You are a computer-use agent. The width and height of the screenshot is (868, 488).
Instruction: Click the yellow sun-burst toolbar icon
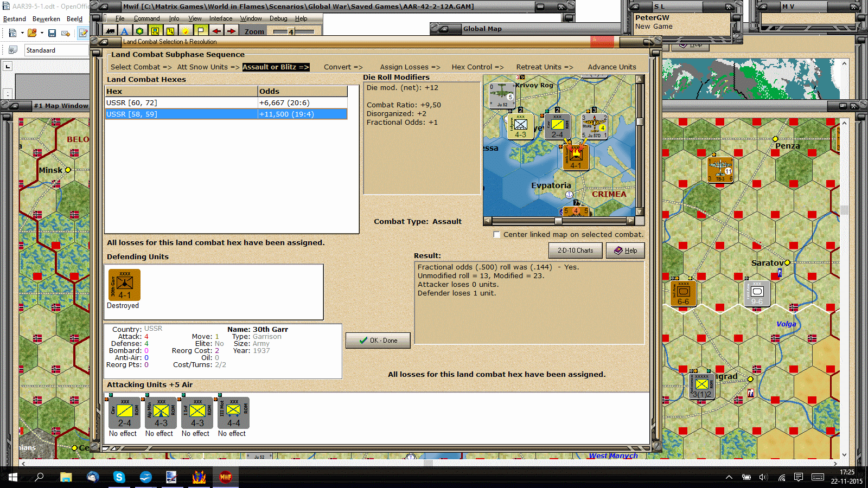[x=186, y=31]
